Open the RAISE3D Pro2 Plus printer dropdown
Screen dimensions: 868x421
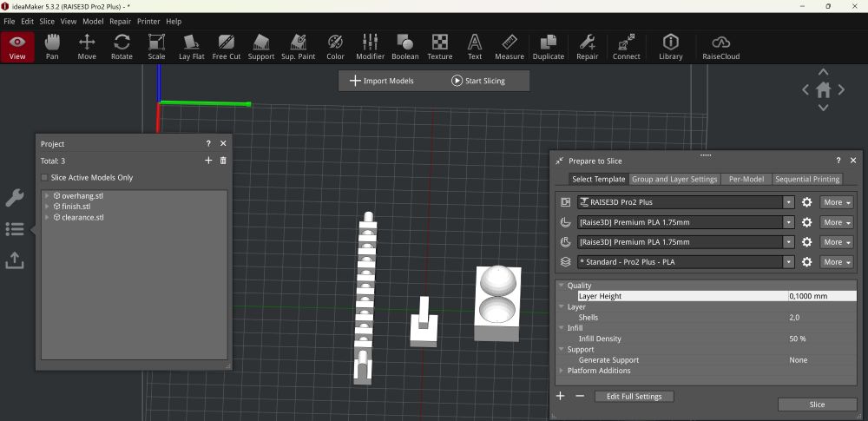pyautogui.click(x=789, y=202)
